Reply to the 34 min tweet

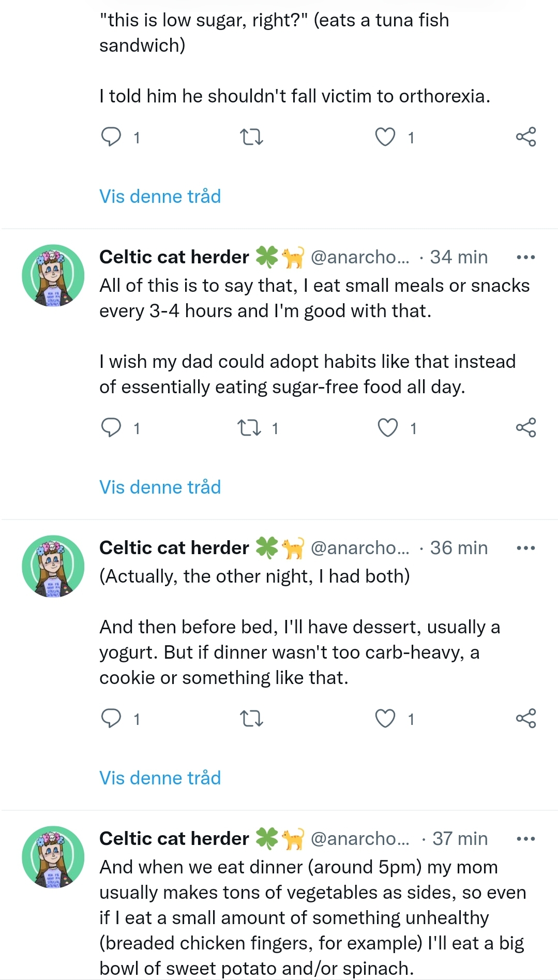tap(111, 428)
